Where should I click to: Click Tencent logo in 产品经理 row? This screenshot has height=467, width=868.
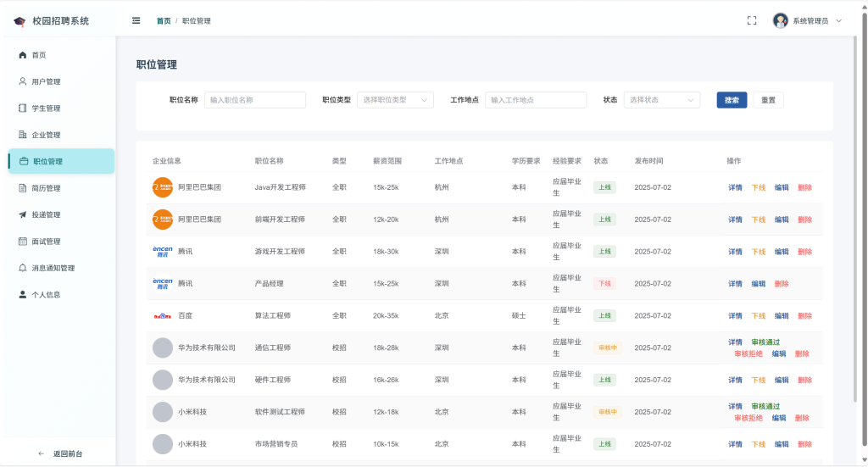tap(163, 284)
